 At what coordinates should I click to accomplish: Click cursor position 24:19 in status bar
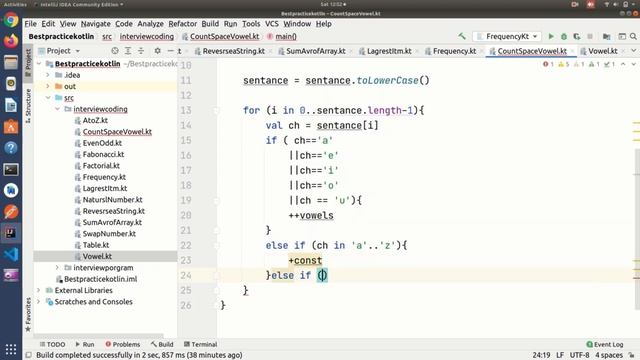click(x=541, y=355)
